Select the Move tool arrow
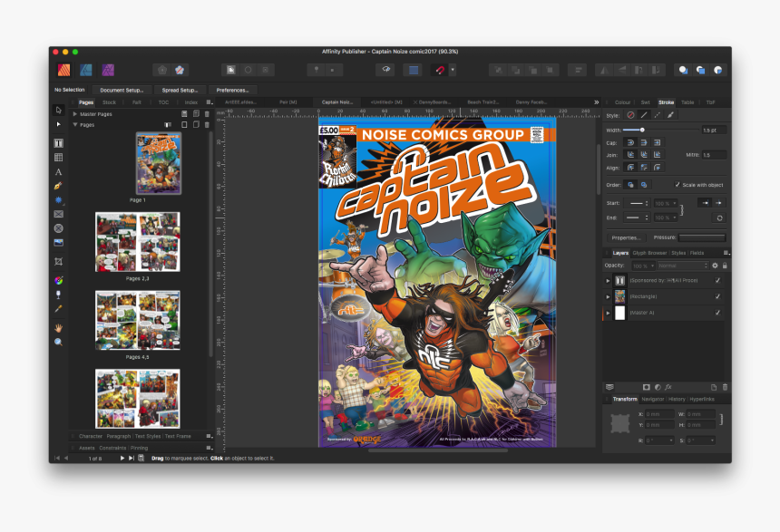The width and height of the screenshot is (780, 532). (x=58, y=110)
